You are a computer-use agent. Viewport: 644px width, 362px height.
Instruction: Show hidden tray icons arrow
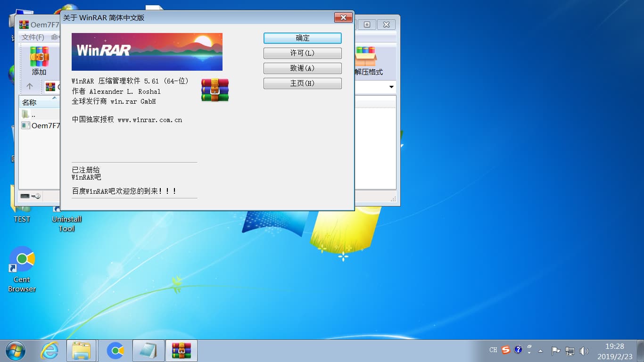click(541, 351)
